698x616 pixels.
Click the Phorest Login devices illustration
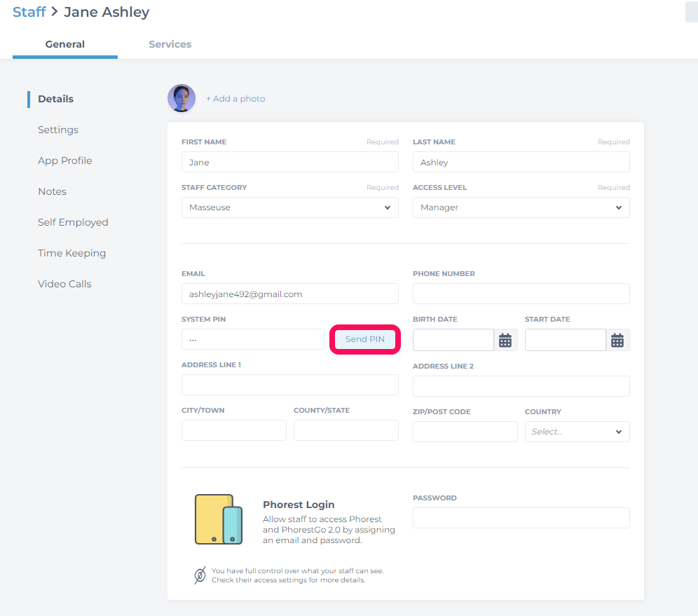219,519
